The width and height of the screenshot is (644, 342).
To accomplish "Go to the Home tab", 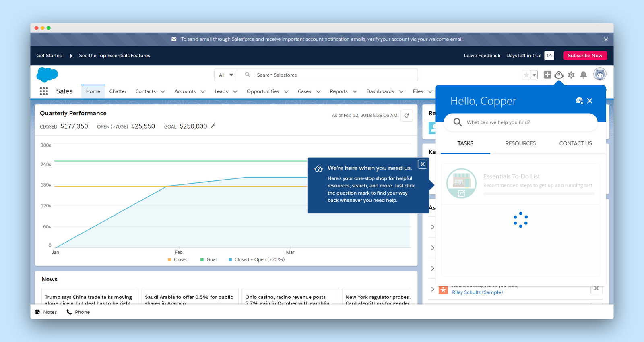I will (93, 91).
